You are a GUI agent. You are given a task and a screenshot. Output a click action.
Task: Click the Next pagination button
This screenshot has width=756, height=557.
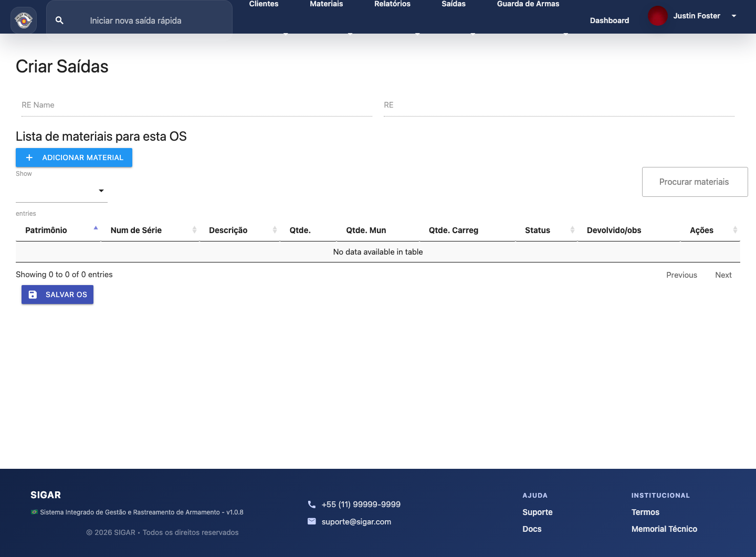click(723, 275)
